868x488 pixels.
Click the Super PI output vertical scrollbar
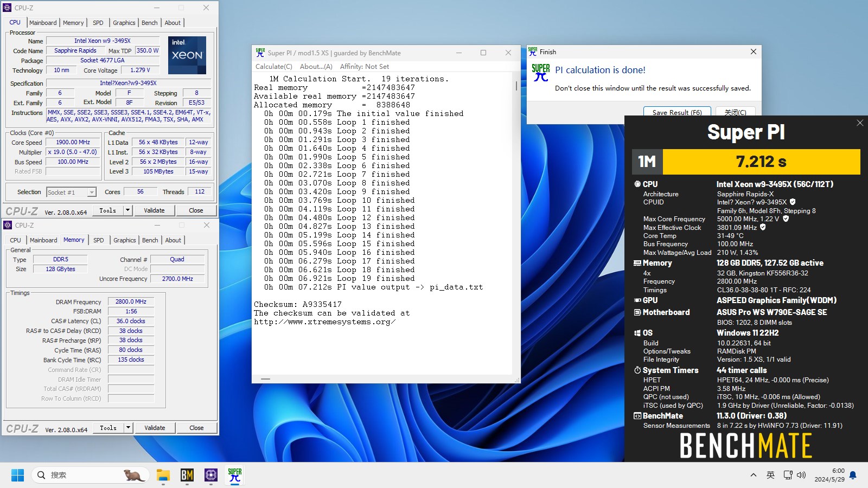(x=516, y=222)
